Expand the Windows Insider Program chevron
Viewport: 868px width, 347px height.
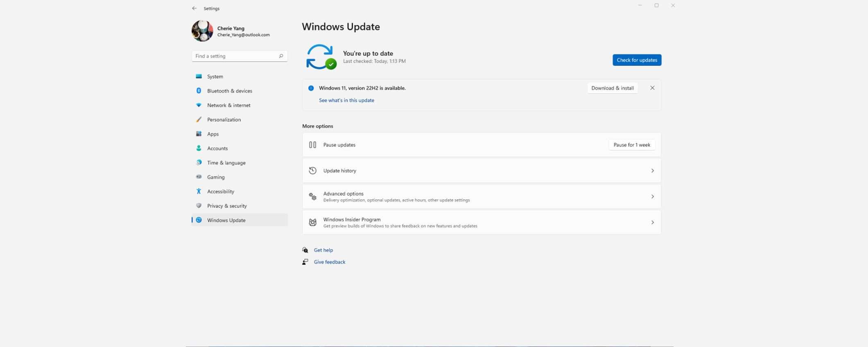point(652,222)
